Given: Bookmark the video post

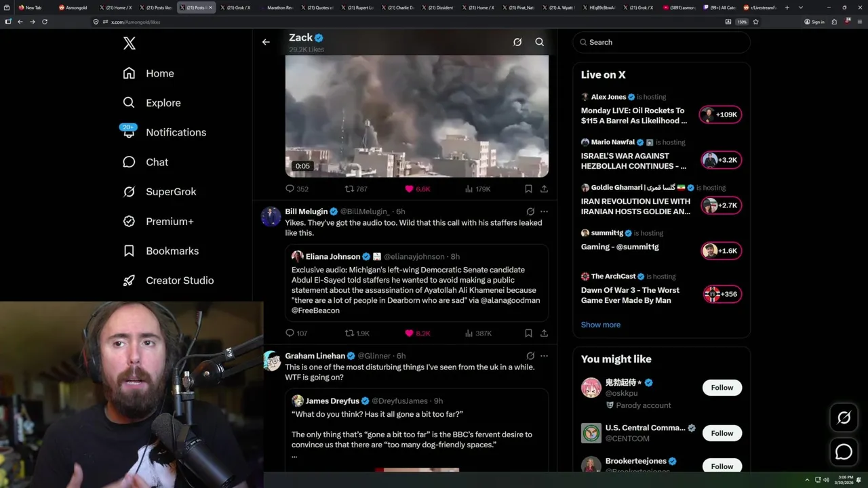Looking at the screenshot, I should tap(528, 189).
